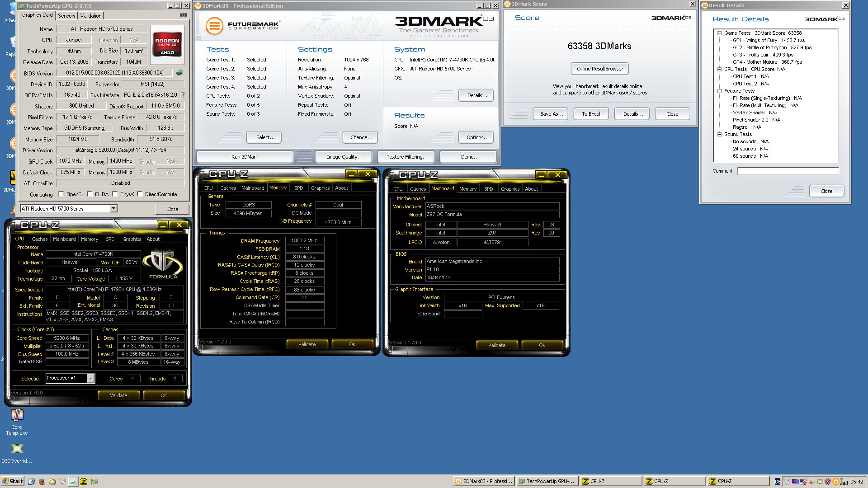Open Graphics tab in CPU-Z mainboard window
The image size is (868, 488).
[x=510, y=189]
